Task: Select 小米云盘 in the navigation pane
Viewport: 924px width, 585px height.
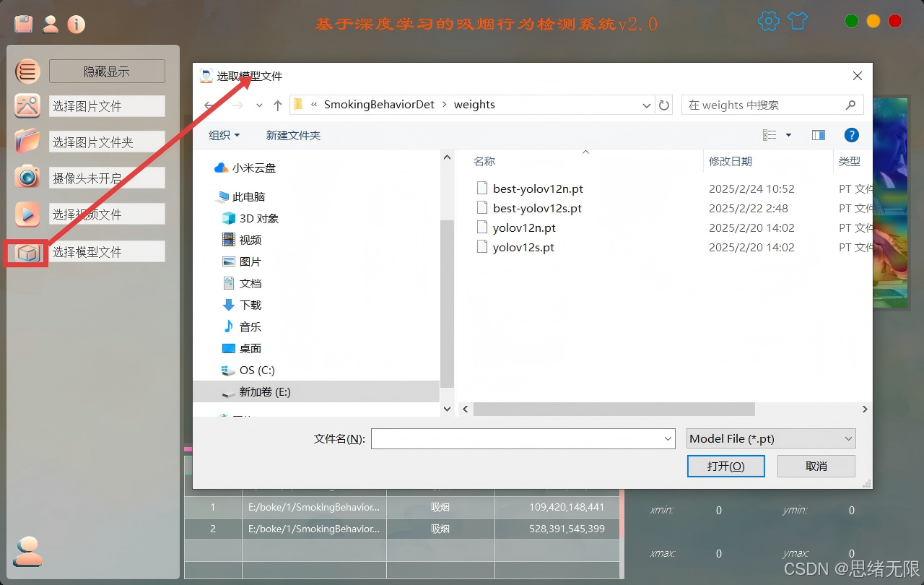Action: click(x=245, y=168)
